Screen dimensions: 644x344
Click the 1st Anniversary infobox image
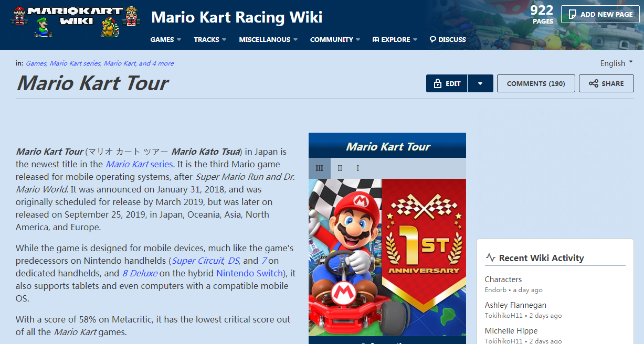[387, 257]
